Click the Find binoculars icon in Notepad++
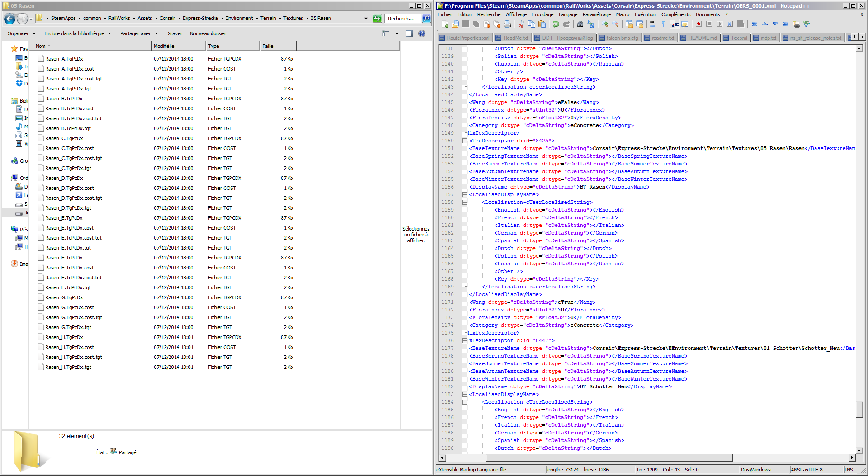The height and width of the screenshot is (476, 868). (x=580, y=24)
